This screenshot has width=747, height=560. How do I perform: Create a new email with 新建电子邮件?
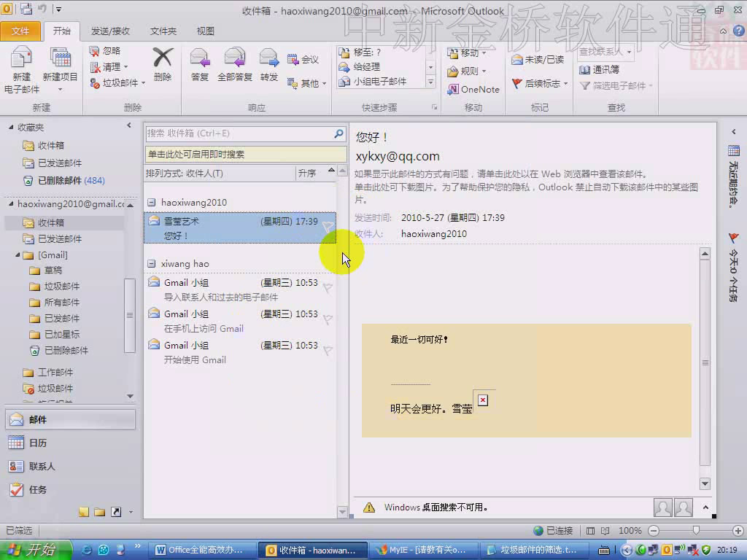tap(21, 69)
